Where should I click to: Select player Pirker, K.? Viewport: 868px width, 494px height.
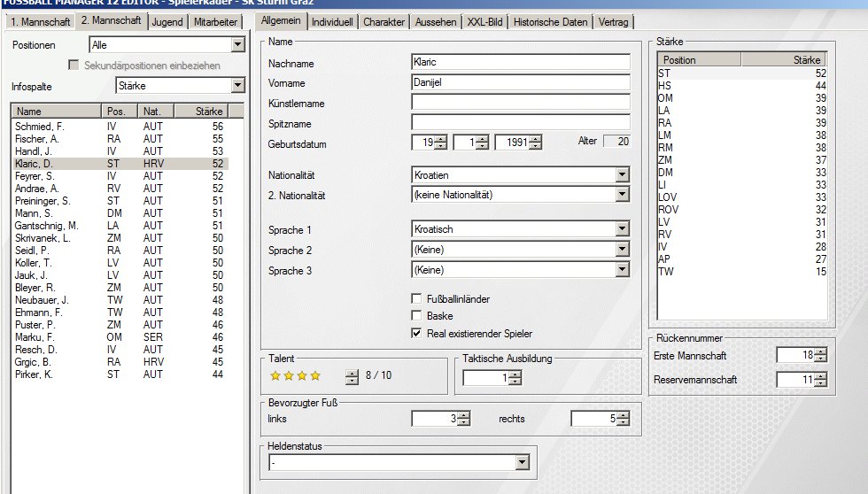click(x=120, y=374)
